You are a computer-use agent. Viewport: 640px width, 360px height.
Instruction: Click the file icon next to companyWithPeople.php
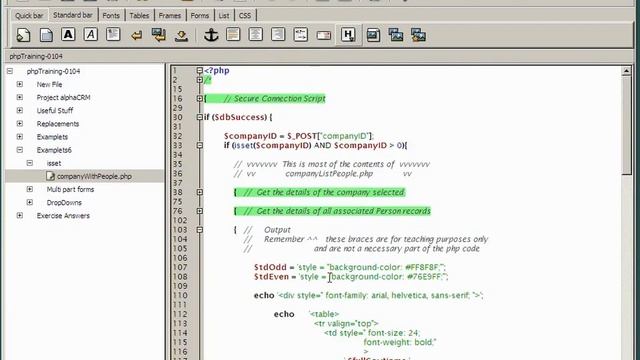(x=50, y=176)
